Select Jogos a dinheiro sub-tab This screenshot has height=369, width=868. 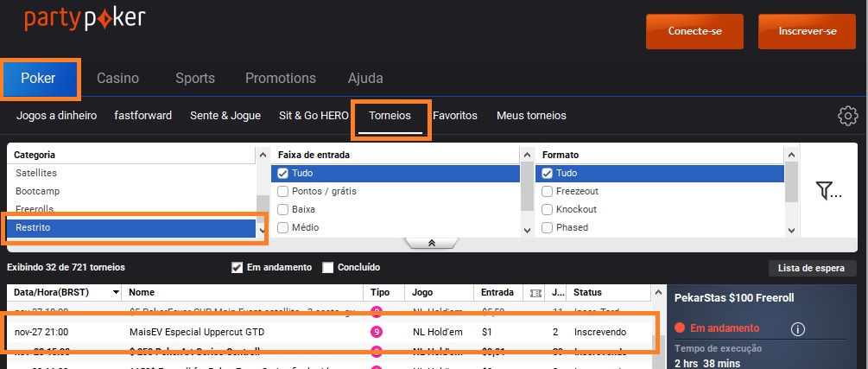pos(56,116)
